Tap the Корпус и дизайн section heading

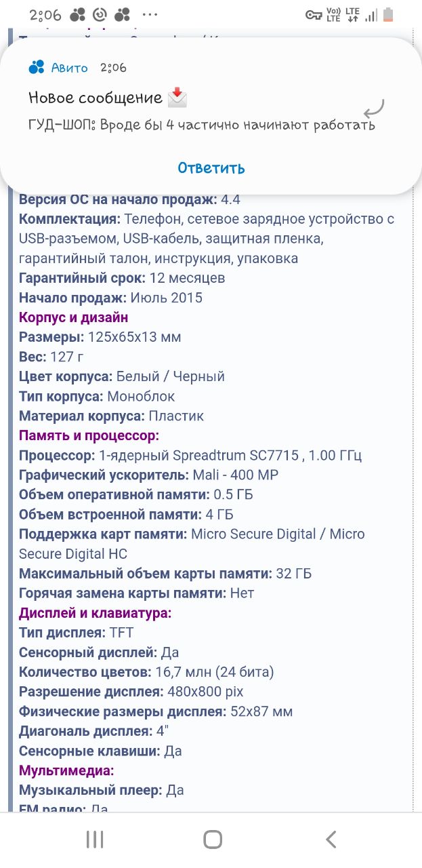(x=74, y=317)
